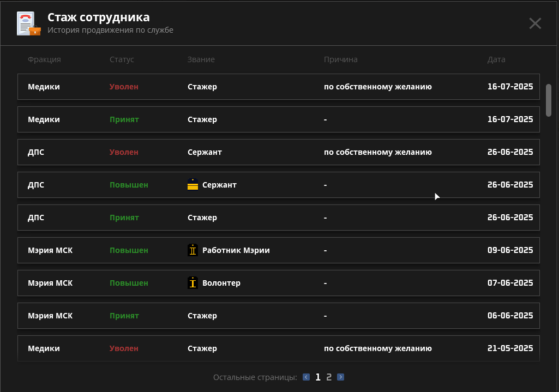
Task: Open page 2 of the history
Action: (329, 377)
